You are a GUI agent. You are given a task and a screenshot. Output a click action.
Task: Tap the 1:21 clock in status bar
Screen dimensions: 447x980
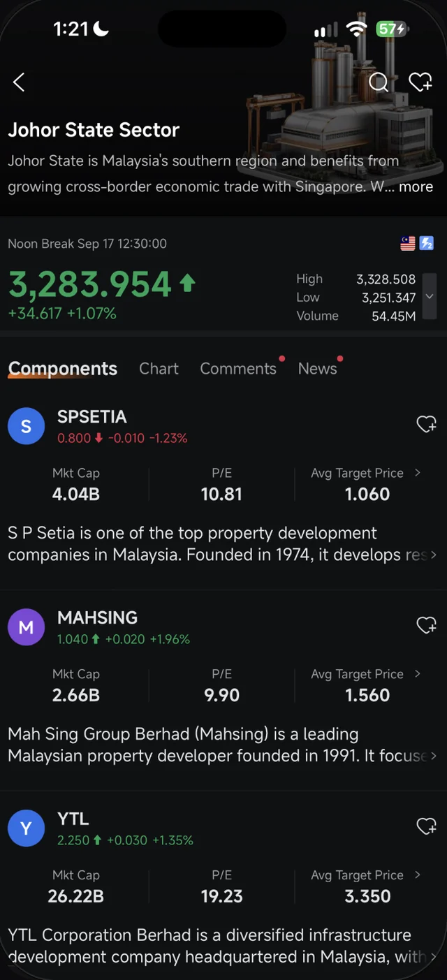click(x=72, y=29)
